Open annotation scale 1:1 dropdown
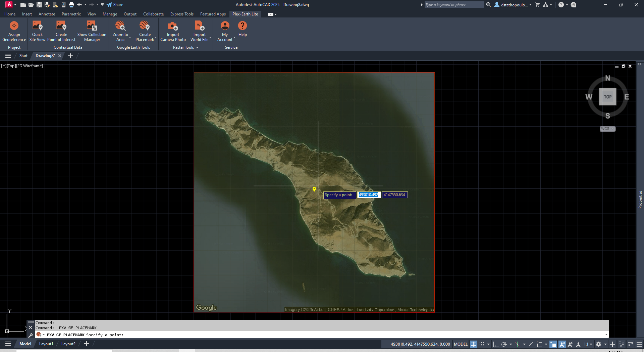 (588, 344)
